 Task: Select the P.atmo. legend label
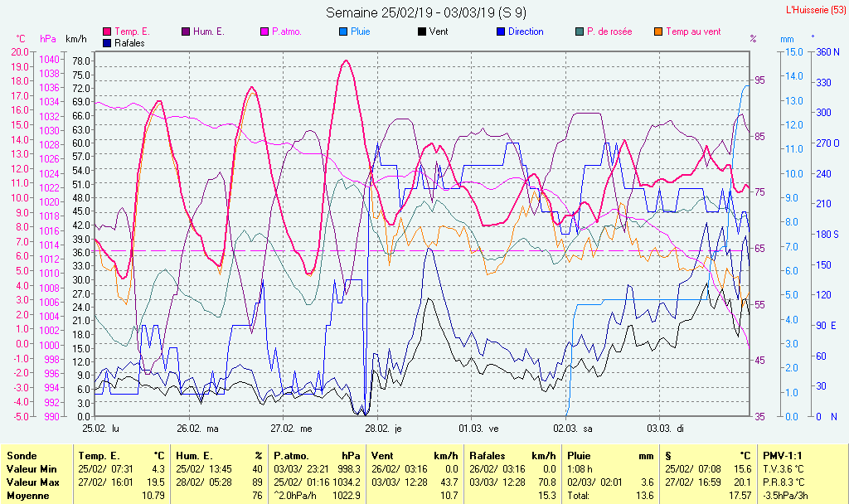[286, 31]
